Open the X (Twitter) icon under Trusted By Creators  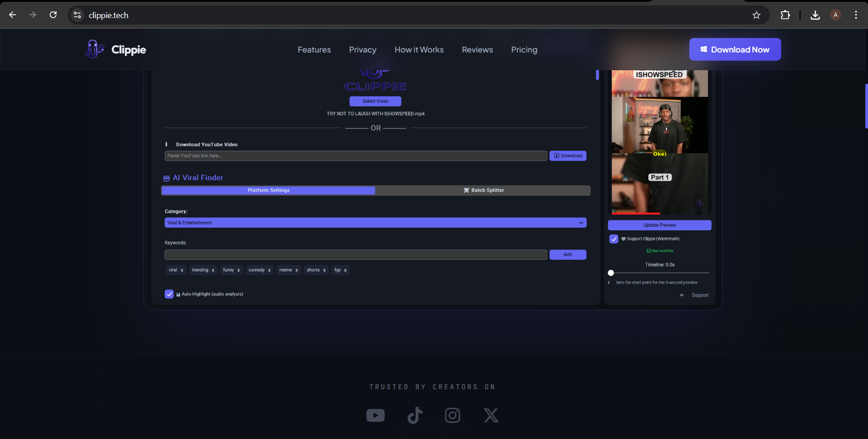point(491,415)
